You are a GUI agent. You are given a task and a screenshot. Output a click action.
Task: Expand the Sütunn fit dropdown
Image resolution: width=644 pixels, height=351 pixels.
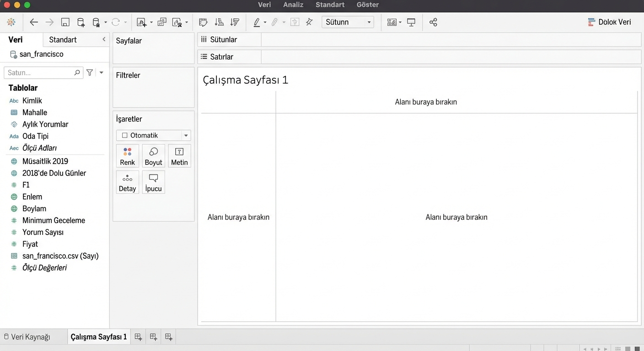pos(348,22)
